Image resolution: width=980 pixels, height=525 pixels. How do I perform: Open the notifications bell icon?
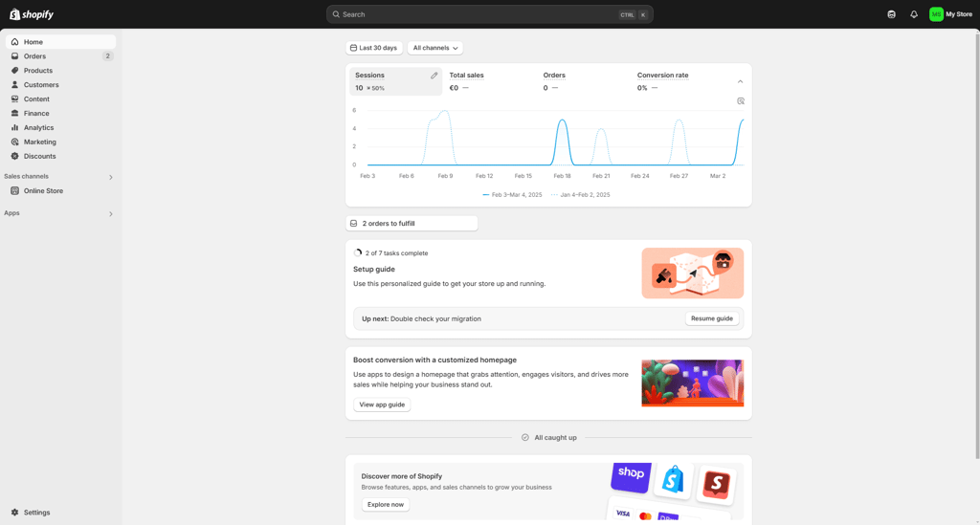[x=914, y=14]
